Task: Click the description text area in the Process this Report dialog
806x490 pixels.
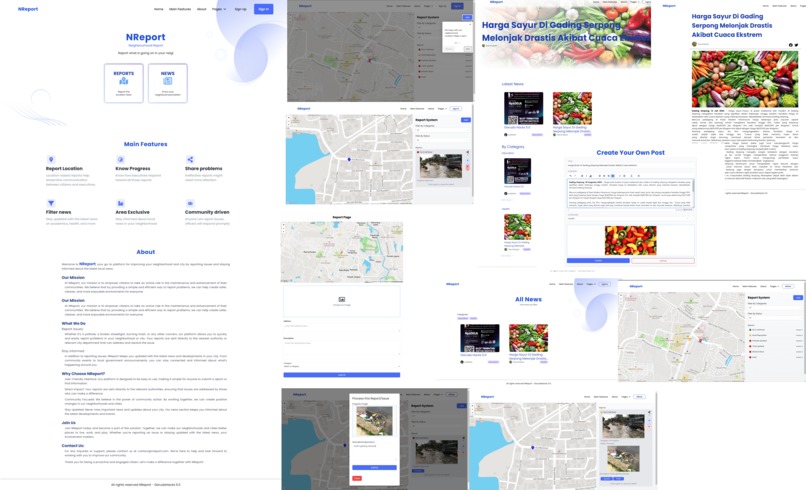Action: coord(374,452)
